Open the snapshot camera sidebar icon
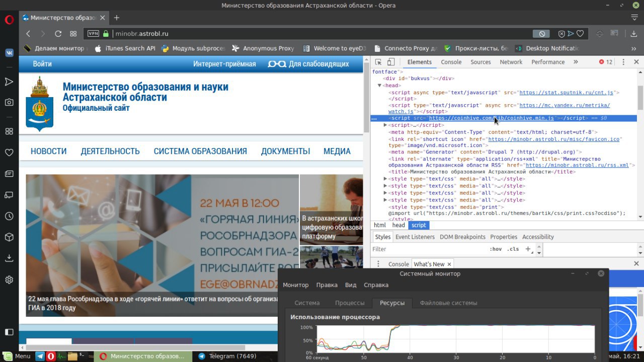 [x=9, y=102]
